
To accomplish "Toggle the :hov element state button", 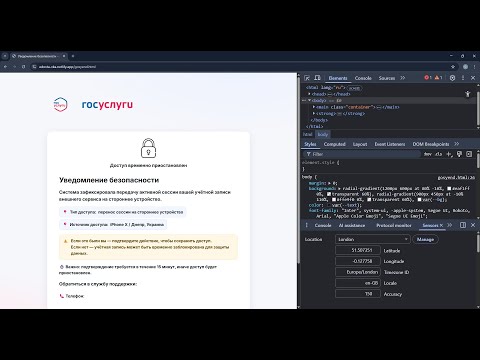I will [428, 154].
